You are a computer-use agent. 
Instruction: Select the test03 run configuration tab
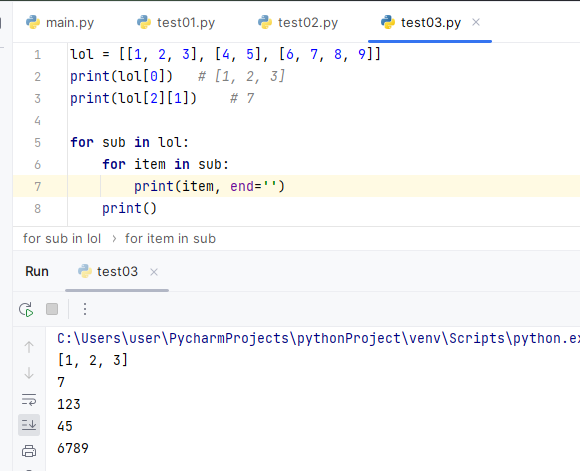tap(117, 272)
